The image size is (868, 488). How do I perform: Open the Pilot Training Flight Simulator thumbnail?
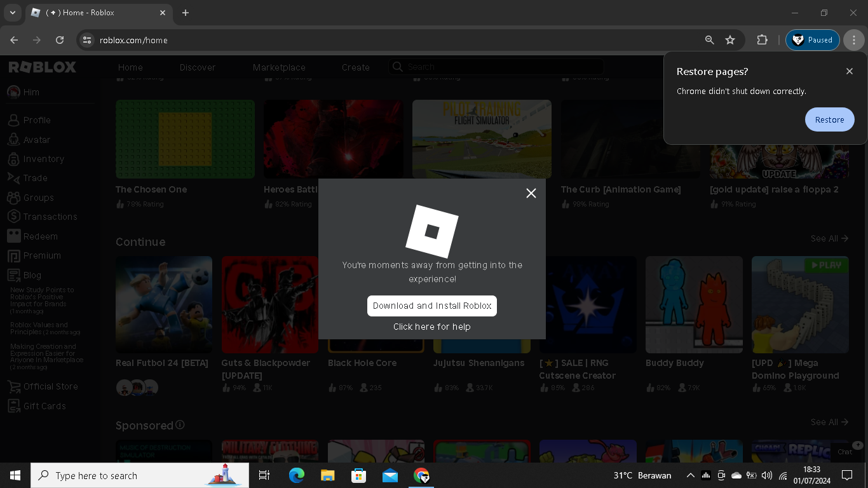(x=482, y=139)
